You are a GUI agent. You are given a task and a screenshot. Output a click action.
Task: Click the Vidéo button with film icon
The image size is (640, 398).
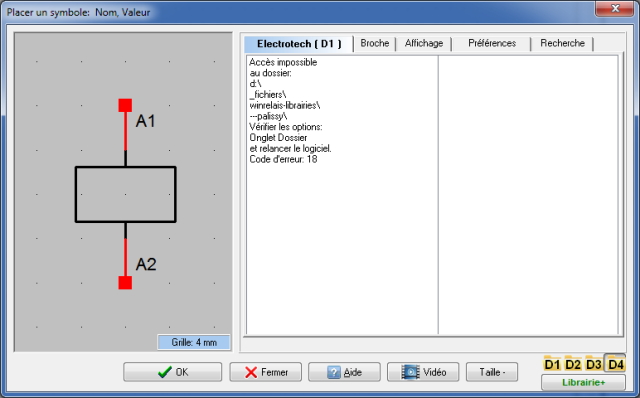point(423,372)
